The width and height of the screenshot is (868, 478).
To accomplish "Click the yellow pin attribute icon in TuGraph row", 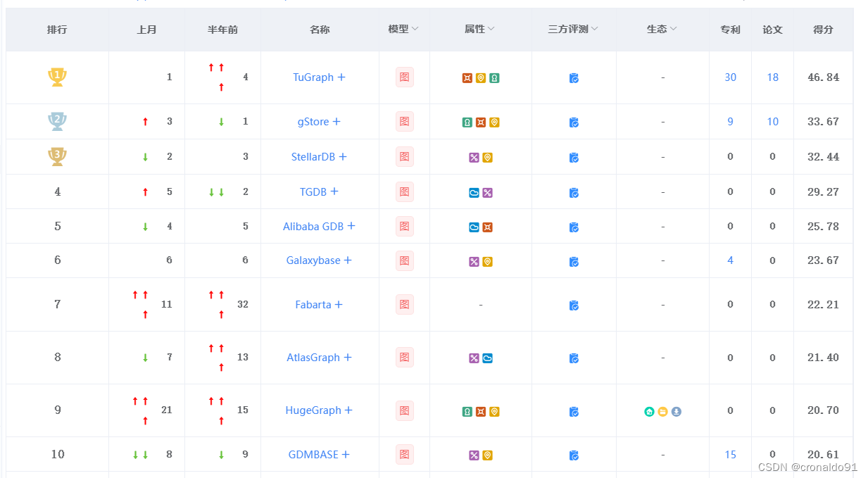I will pos(481,78).
